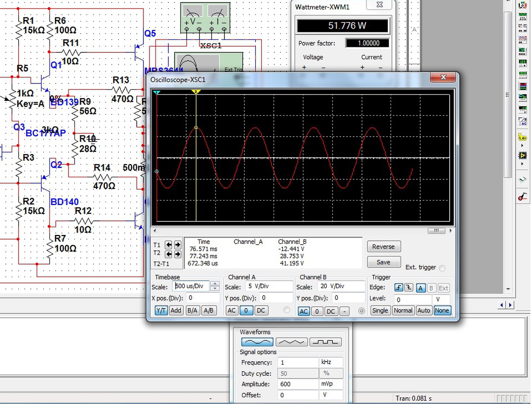Set Channel A coupling to AC
The width and height of the screenshot is (532, 404).
[x=232, y=311]
